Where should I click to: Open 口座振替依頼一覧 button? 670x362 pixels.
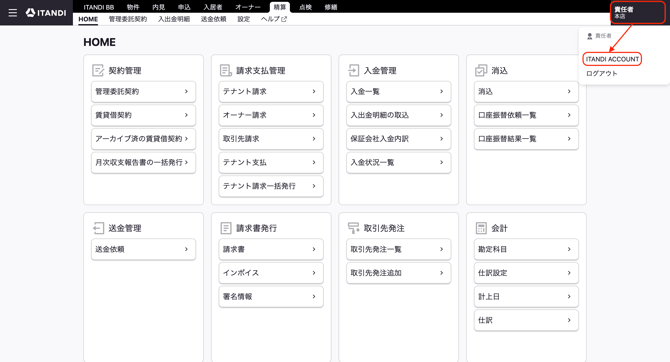point(526,115)
